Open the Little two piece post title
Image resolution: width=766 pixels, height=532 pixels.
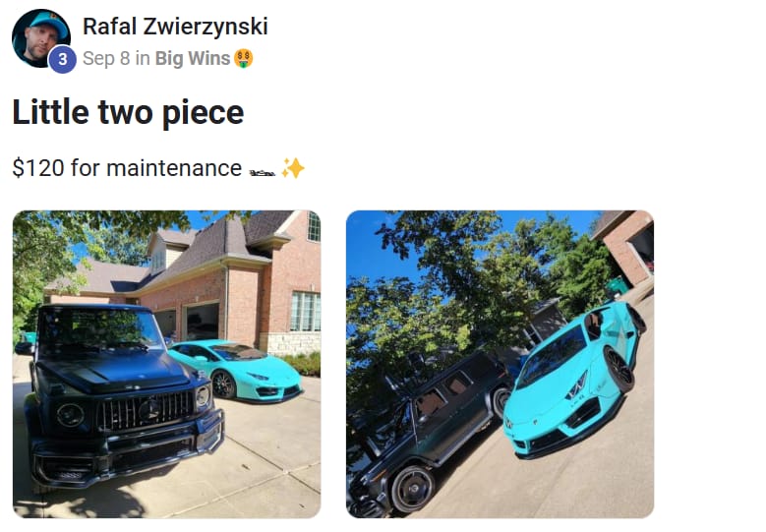[x=128, y=112]
